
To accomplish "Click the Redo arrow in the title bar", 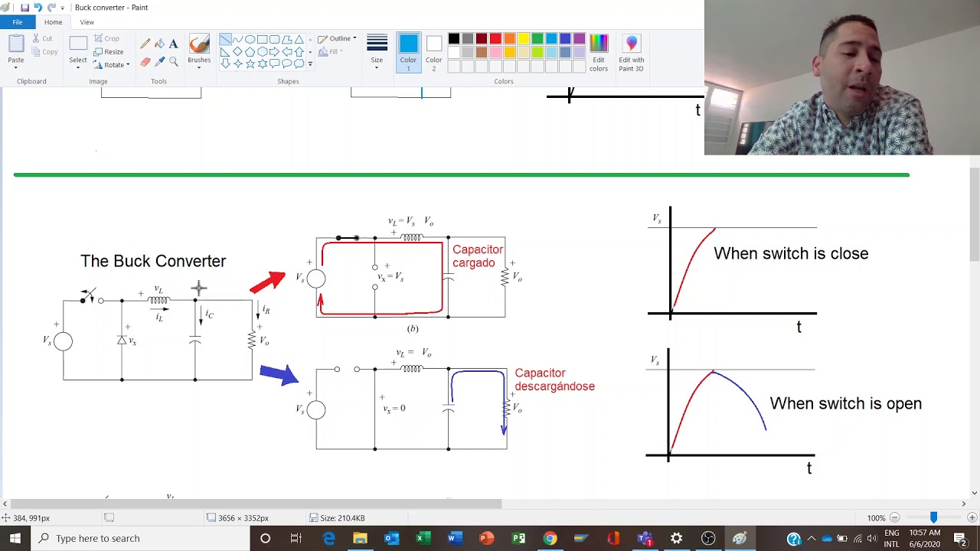I will (x=51, y=8).
